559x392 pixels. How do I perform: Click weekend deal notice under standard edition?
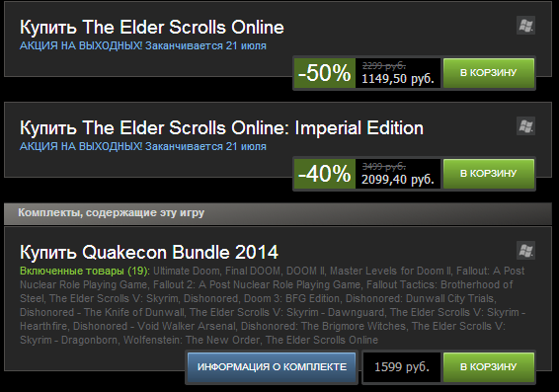tap(143, 46)
